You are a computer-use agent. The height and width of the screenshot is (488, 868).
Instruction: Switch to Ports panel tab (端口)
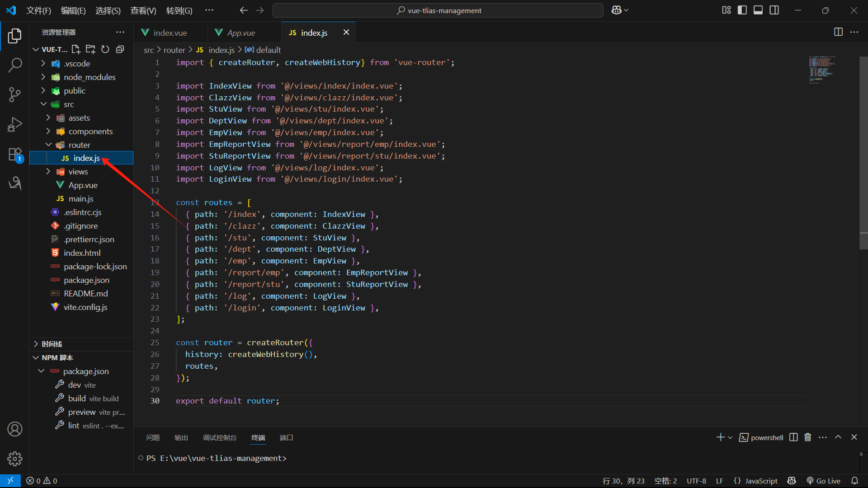pyautogui.click(x=287, y=437)
